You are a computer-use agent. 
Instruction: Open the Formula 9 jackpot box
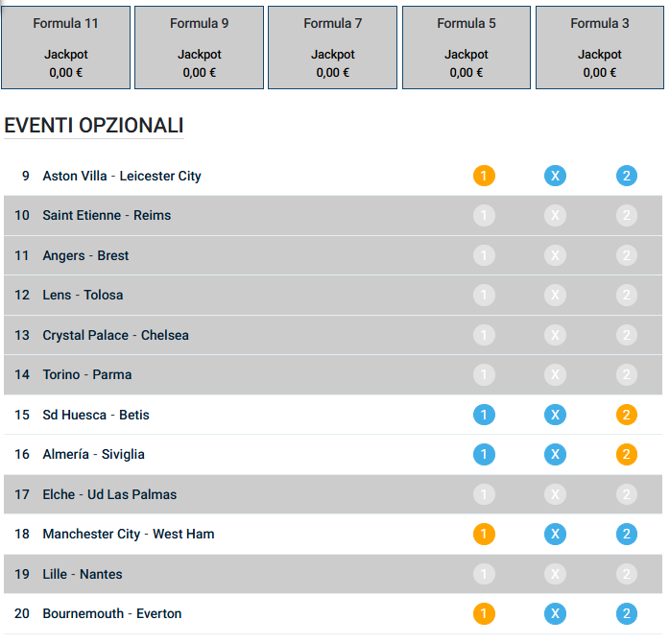point(199,47)
